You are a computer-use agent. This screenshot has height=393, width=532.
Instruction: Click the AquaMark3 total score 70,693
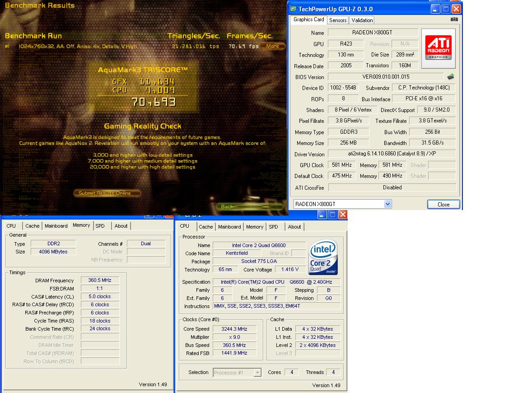tap(154, 102)
